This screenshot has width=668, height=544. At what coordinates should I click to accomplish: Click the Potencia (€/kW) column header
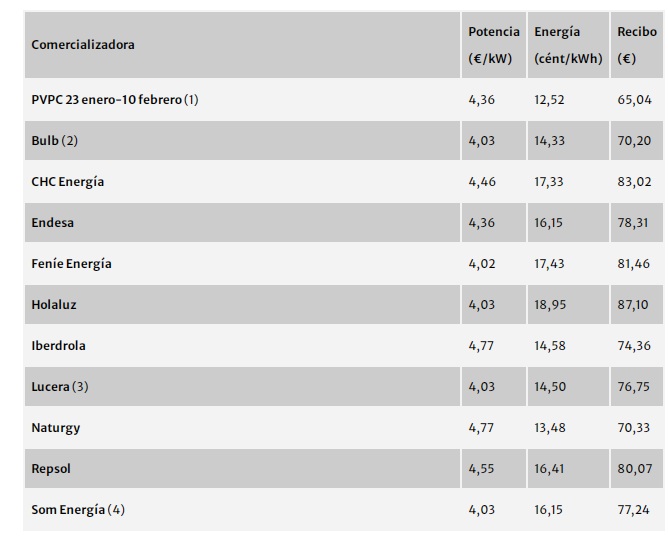click(x=493, y=45)
